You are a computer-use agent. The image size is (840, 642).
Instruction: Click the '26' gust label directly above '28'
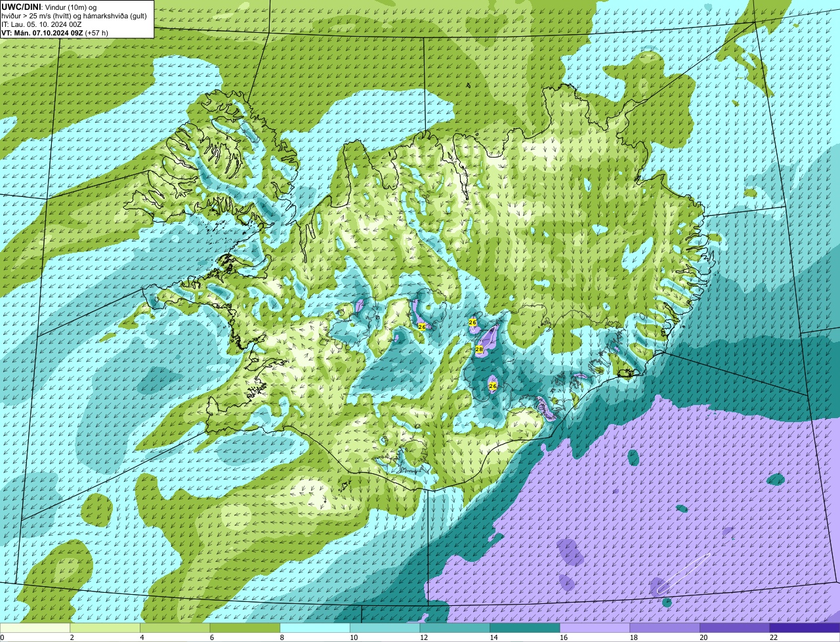coord(472,322)
